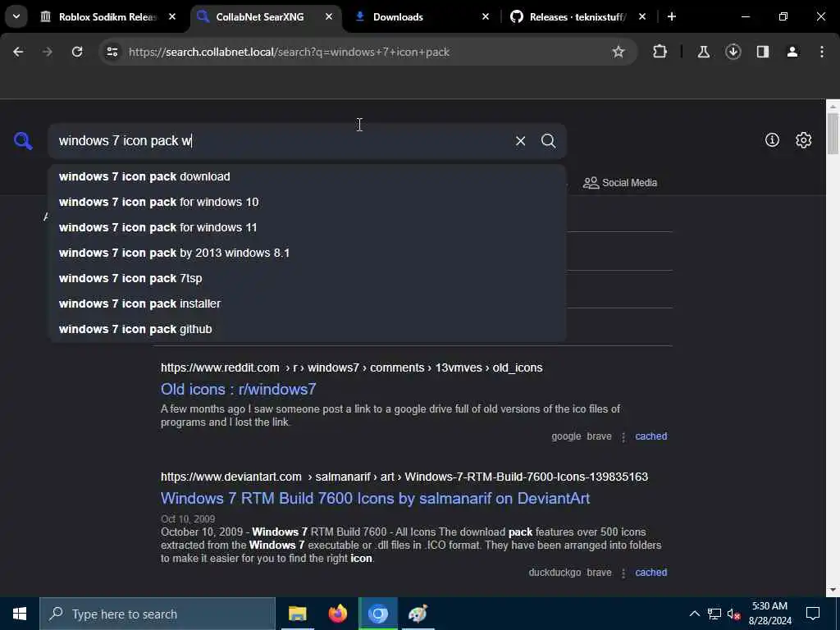The image size is (840, 630).
Task: Open Chrome Labs flask icon
Action: (703, 52)
